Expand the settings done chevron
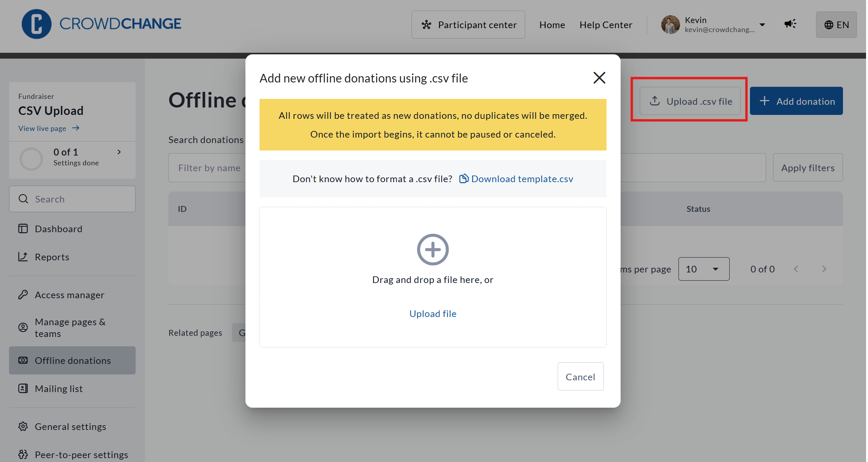Image resolution: width=868 pixels, height=462 pixels. click(x=119, y=152)
